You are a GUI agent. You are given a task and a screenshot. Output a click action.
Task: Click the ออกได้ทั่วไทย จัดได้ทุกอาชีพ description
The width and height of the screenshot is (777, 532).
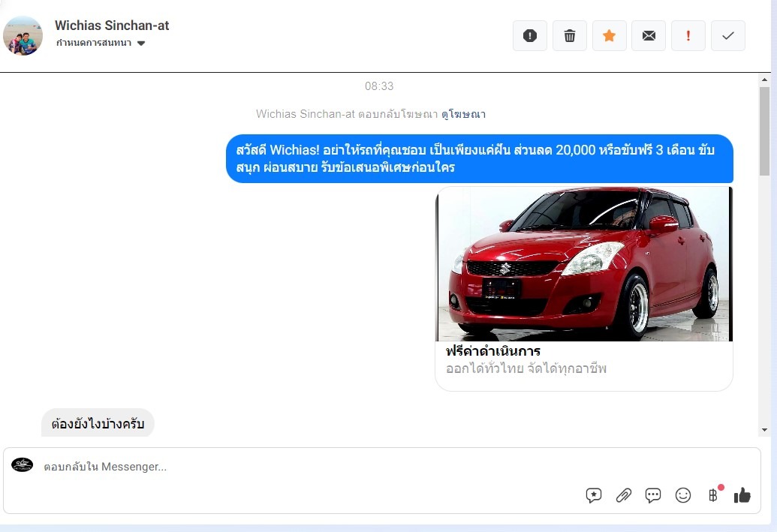[526, 368]
